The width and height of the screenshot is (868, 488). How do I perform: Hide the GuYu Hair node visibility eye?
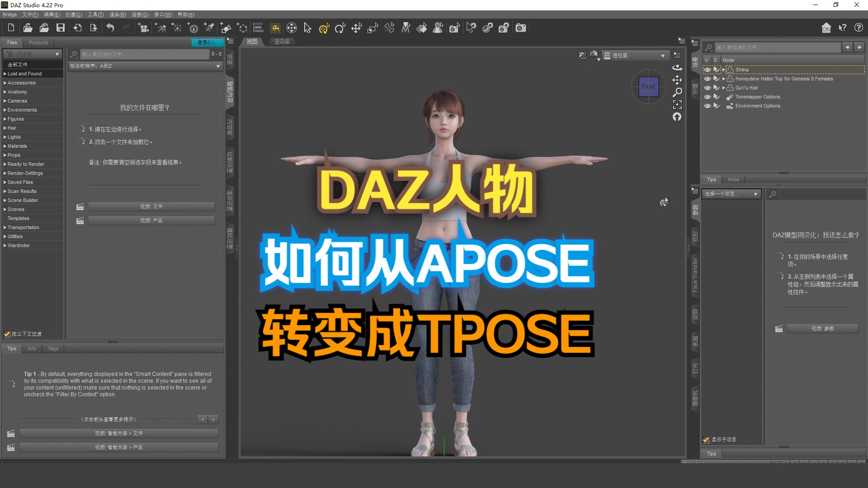tap(708, 88)
